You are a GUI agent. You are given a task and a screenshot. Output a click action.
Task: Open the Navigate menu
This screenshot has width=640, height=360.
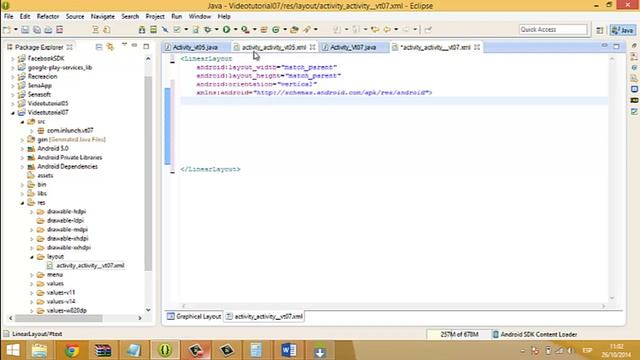click(x=102, y=16)
